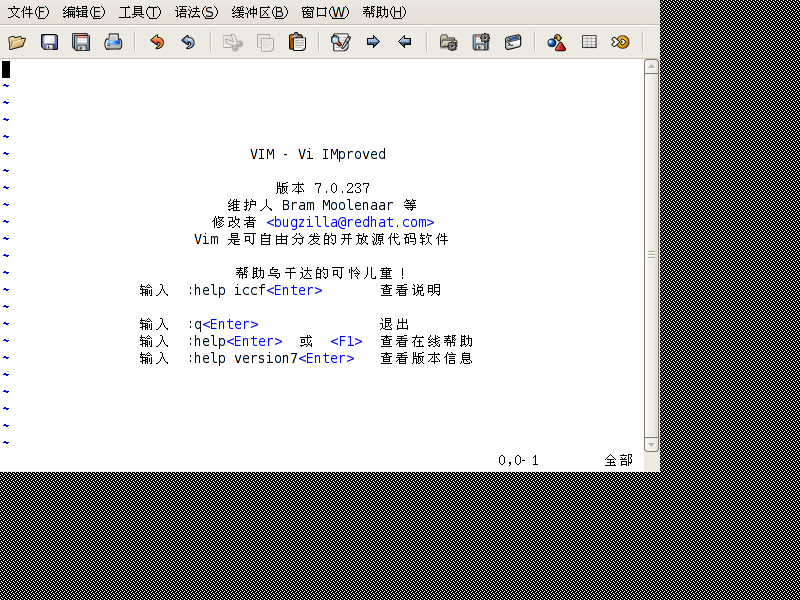
Task: Open the 语法(S) menu
Action: (x=196, y=12)
